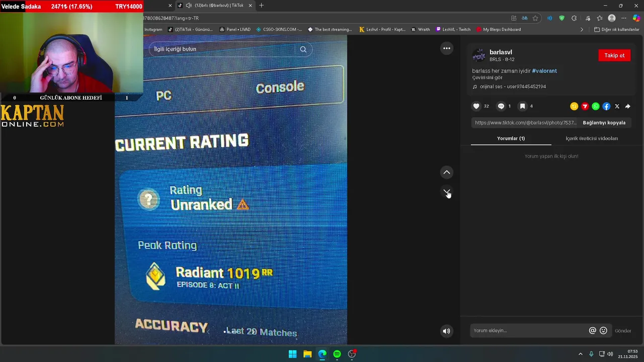Click Çevirisini gör translation link
Screen dimensions: 644x362
(487, 77)
